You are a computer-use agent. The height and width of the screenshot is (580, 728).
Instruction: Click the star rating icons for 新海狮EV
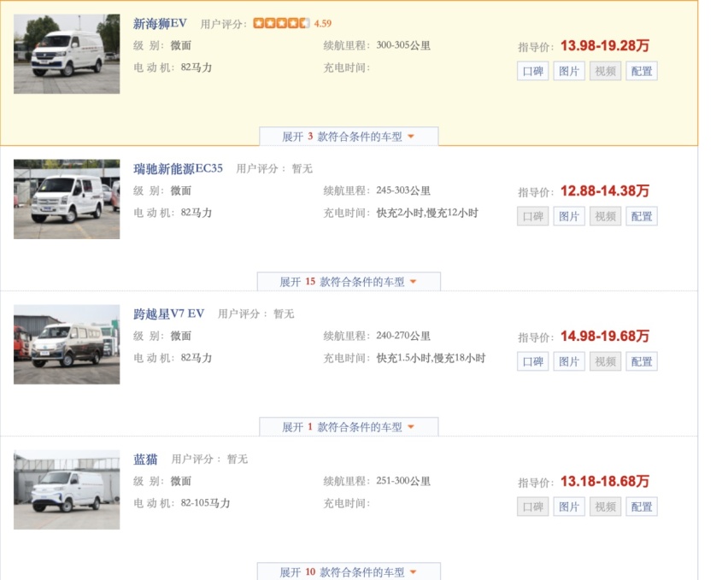click(x=281, y=23)
